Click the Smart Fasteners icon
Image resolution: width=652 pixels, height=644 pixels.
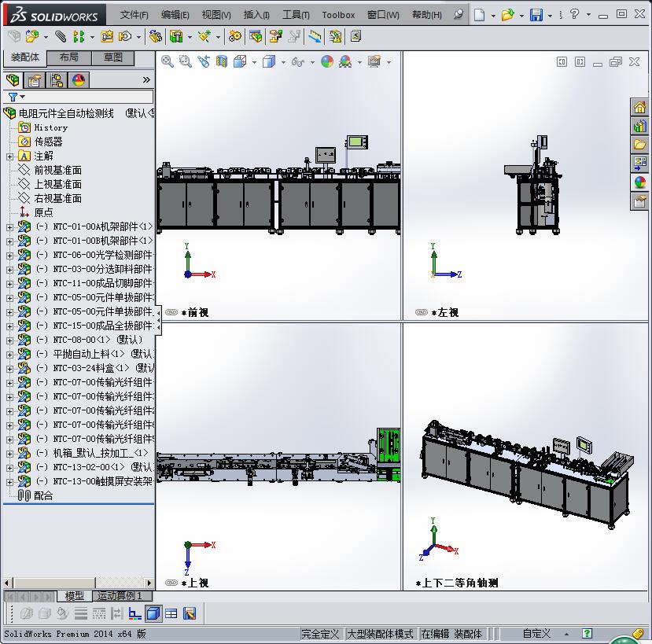coord(107,37)
